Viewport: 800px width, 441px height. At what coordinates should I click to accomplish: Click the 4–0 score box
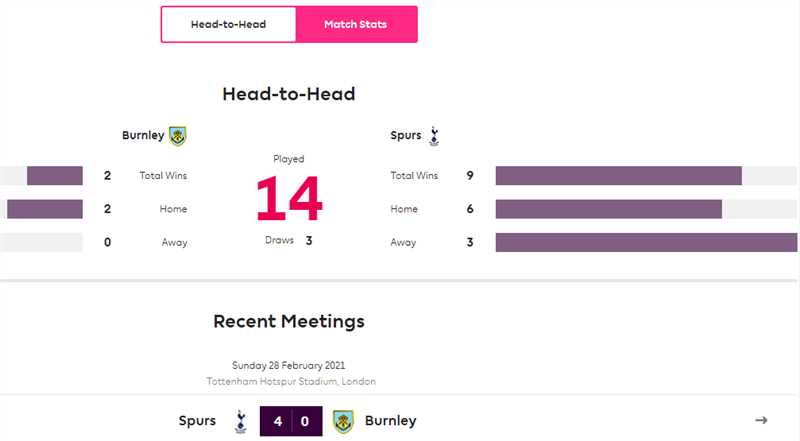pos(292,421)
